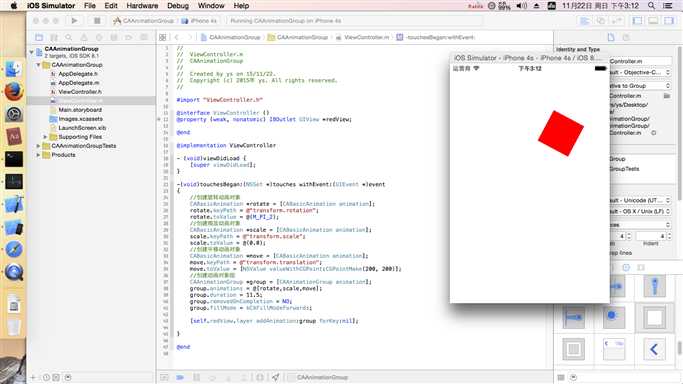This screenshot has height=384, width=683.
Task: Switch to the Assistant editor
Action: (601, 20)
